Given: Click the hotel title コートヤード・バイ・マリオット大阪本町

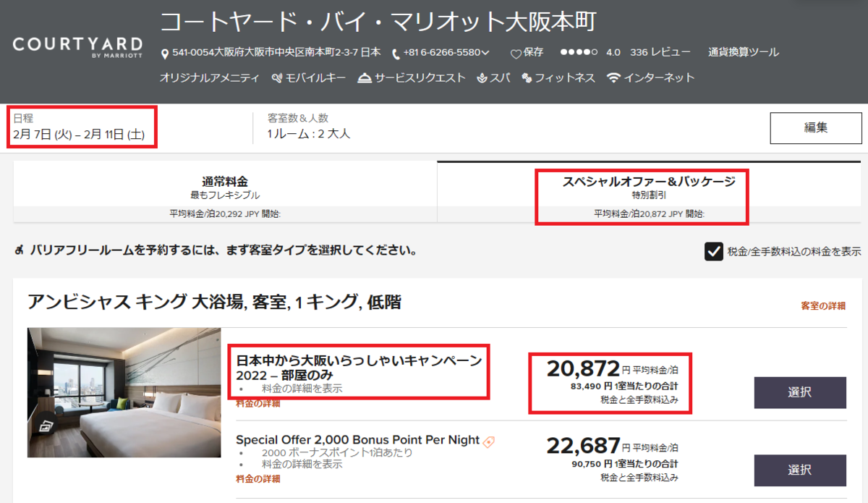Looking at the screenshot, I should [x=378, y=22].
